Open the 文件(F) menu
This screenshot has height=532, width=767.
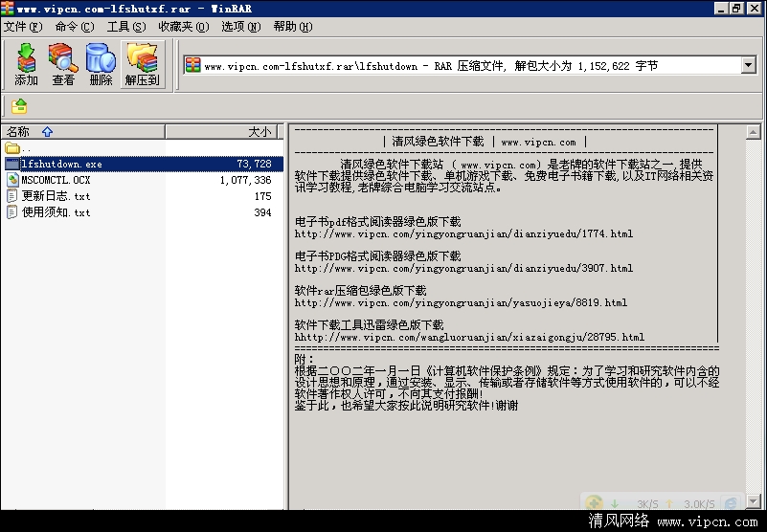(22, 27)
